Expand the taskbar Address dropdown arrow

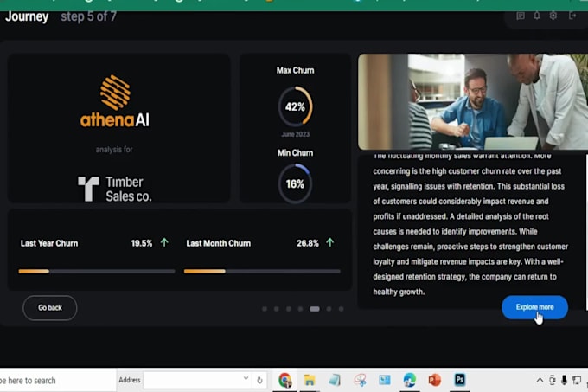coord(246,378)
